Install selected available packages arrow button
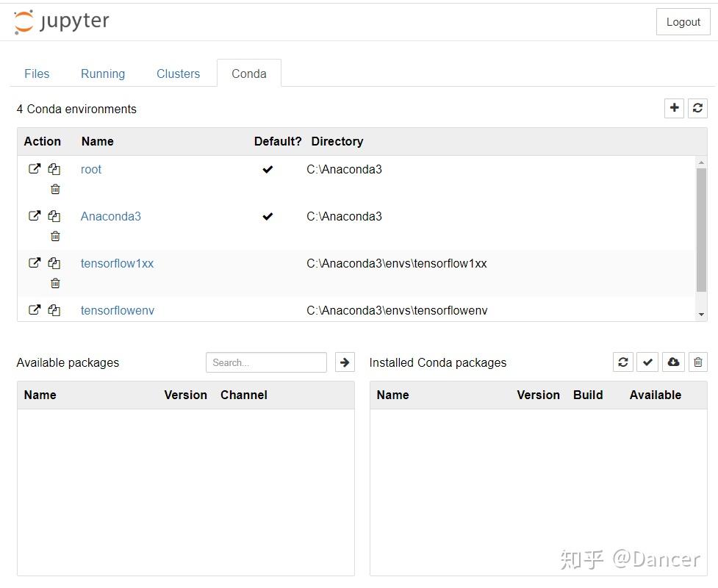The height and width of the screenshot is (588, 718). pyautogui.click(x=345, y=362)
